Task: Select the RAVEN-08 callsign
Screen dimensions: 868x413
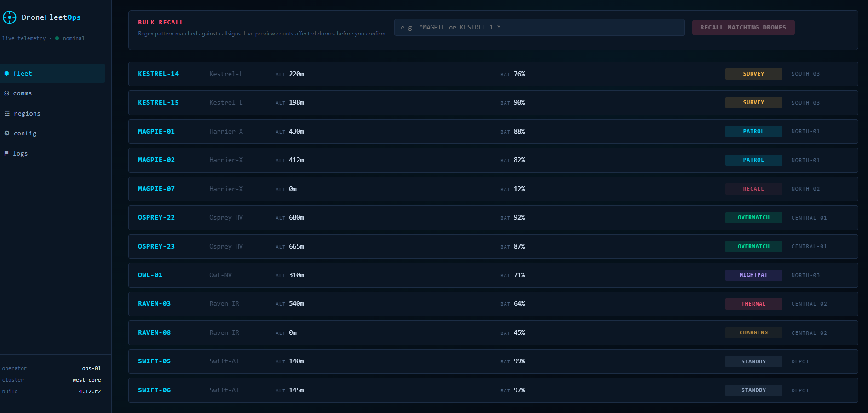Action: [x=154, y=333]
